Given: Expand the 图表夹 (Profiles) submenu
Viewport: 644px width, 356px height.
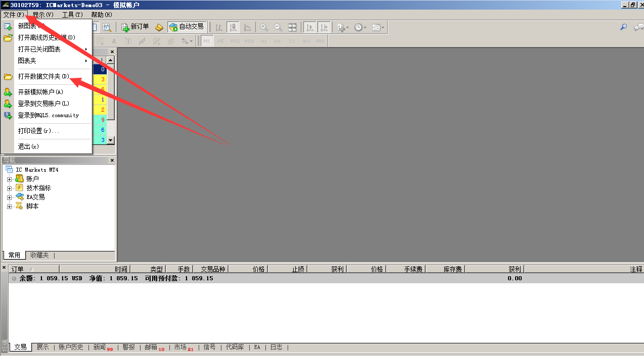Looking at the screenshot, I should (x=47, y=61).
